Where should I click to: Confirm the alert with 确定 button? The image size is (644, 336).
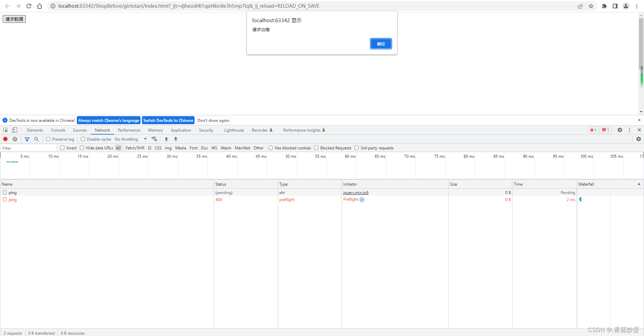pos(381,44)
